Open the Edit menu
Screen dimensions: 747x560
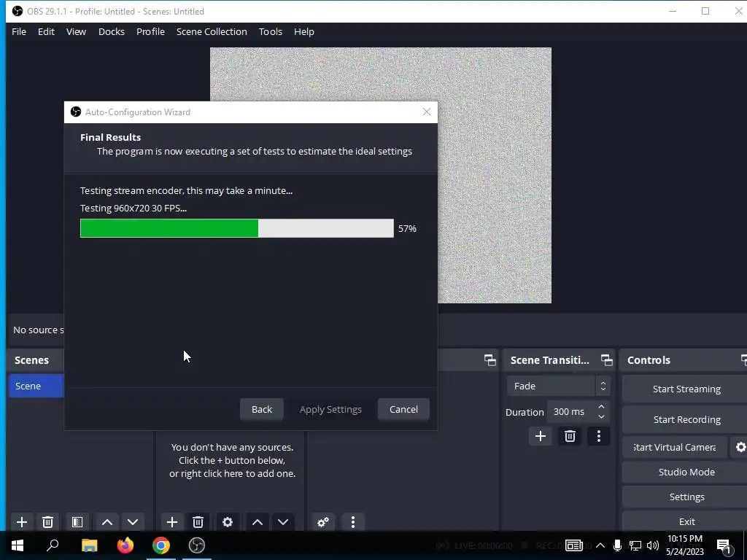click(46, 31)
